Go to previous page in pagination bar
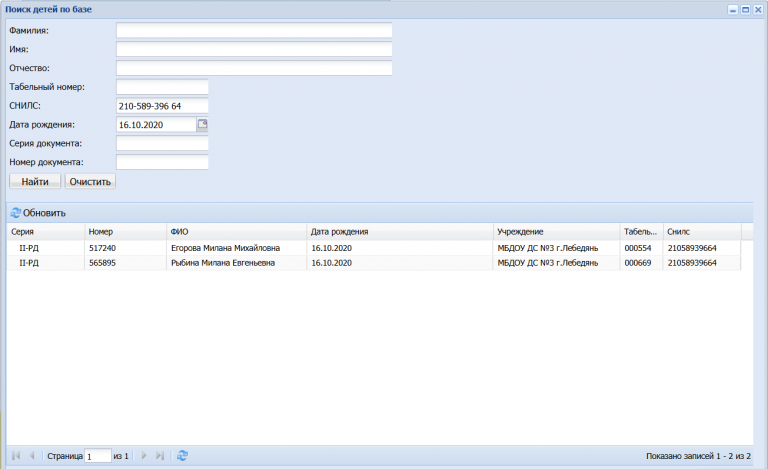The image size is (768, 469). (32, 456)
